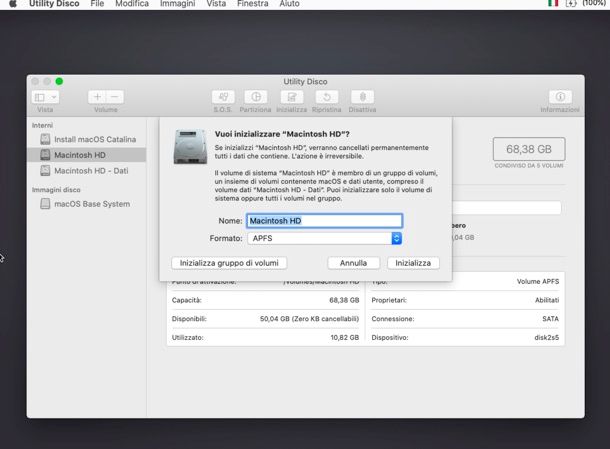This screenshot has height=449, width=610.
Task: Click the hard drive icon in dialog
Action: pyautogui.click(x=190, y=147)
